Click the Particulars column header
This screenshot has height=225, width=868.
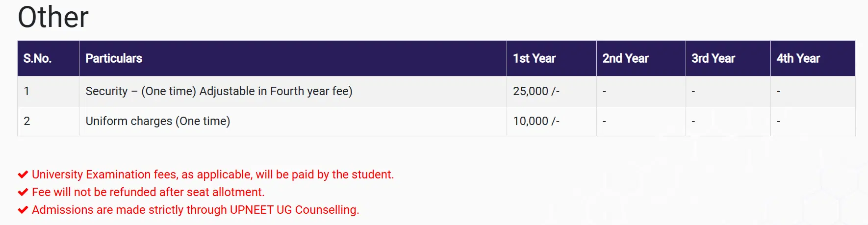pyautogui.click(x=114, y=58)
